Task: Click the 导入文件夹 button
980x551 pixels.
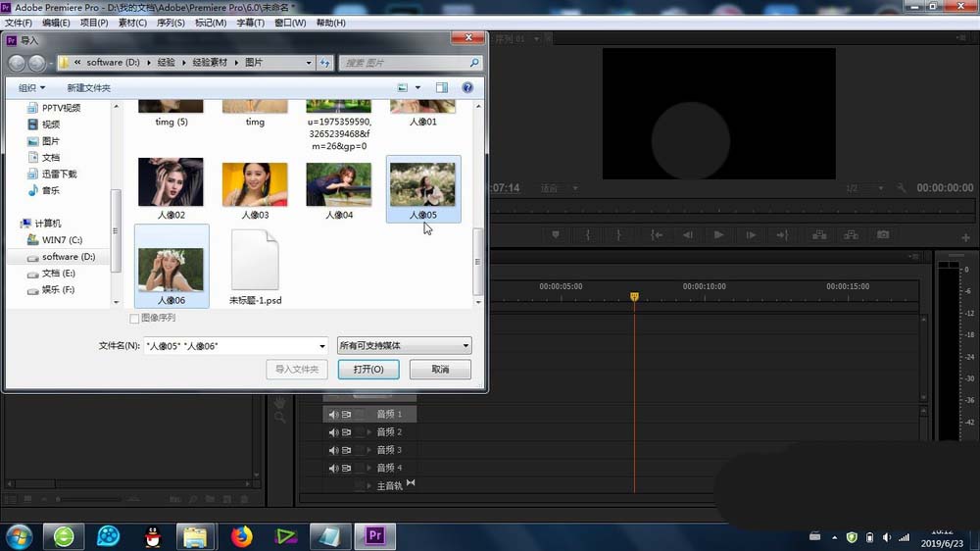Action: 297,369
